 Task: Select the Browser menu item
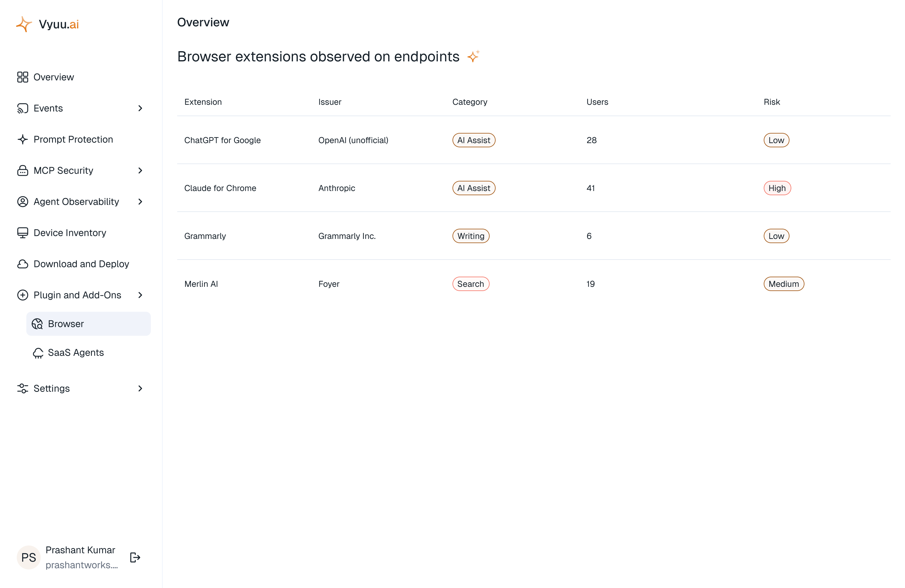click(88, 324)
